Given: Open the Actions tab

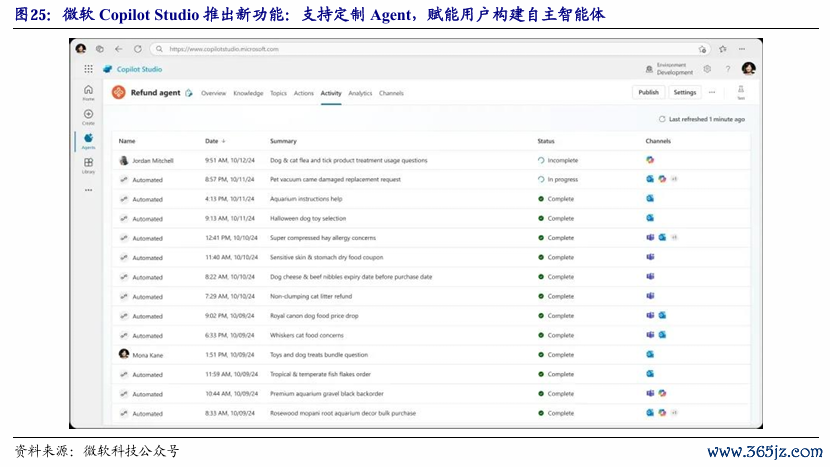Looking at the screenshot, I should click(304, 93).
